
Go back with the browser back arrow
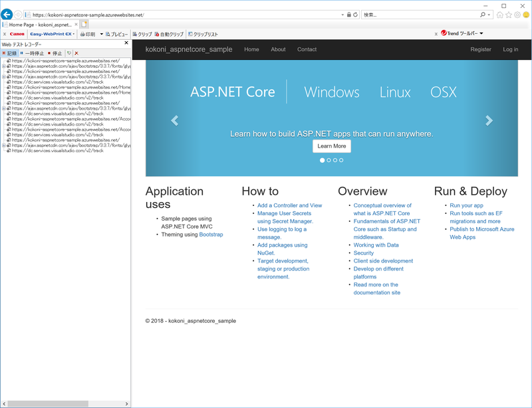7,15
